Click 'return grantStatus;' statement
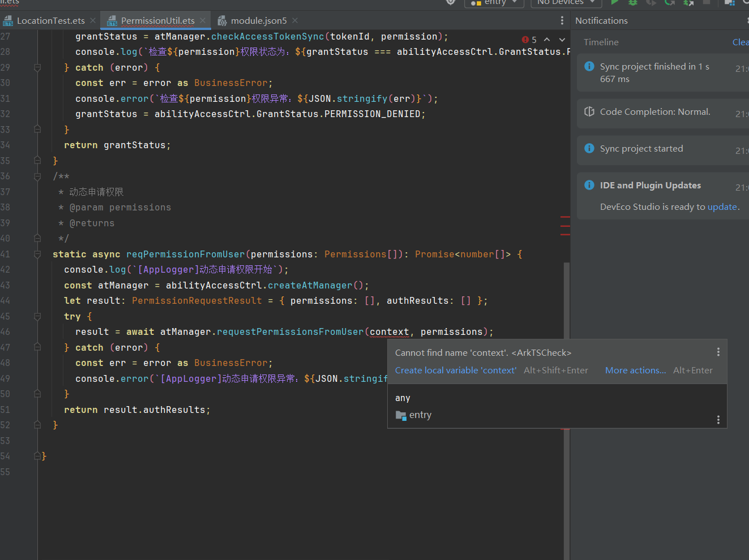Viewport: 749px width, 560px height. pos(117,145)
